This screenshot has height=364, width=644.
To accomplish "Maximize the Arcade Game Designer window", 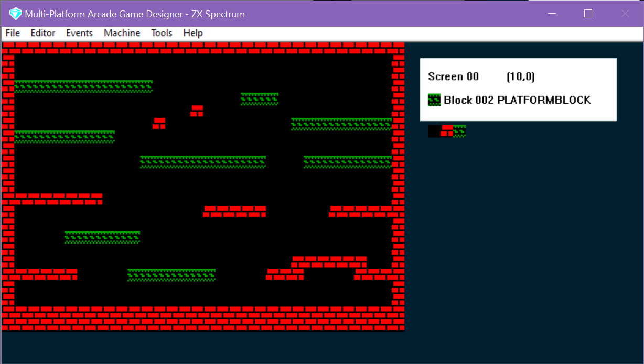I will 588,14.
